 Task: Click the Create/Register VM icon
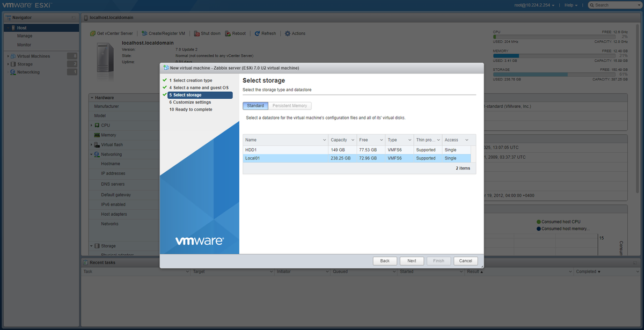coord(144,33)
